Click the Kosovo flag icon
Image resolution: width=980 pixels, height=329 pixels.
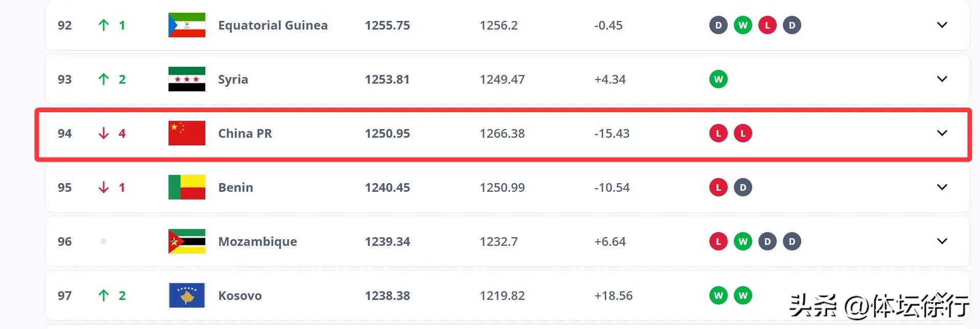click(187, 295)
